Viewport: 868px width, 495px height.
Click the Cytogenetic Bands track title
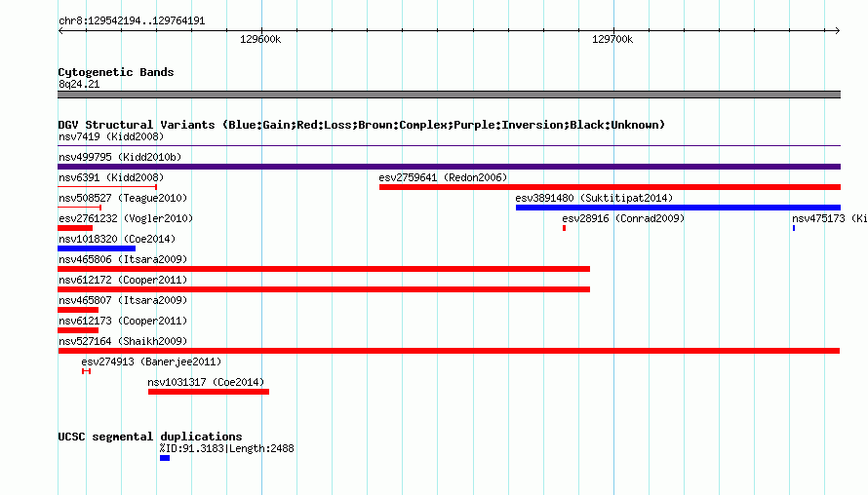116,72
